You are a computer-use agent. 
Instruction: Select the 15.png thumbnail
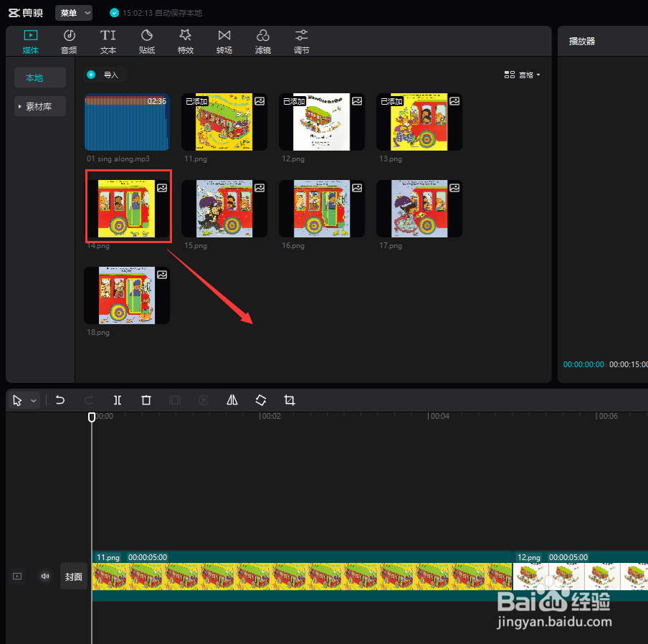pos(224,208)
